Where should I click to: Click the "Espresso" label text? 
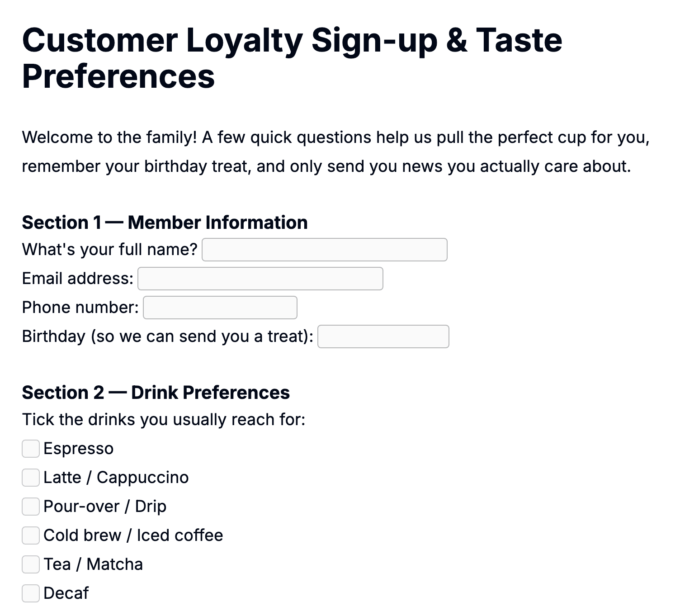coord(79,449)
